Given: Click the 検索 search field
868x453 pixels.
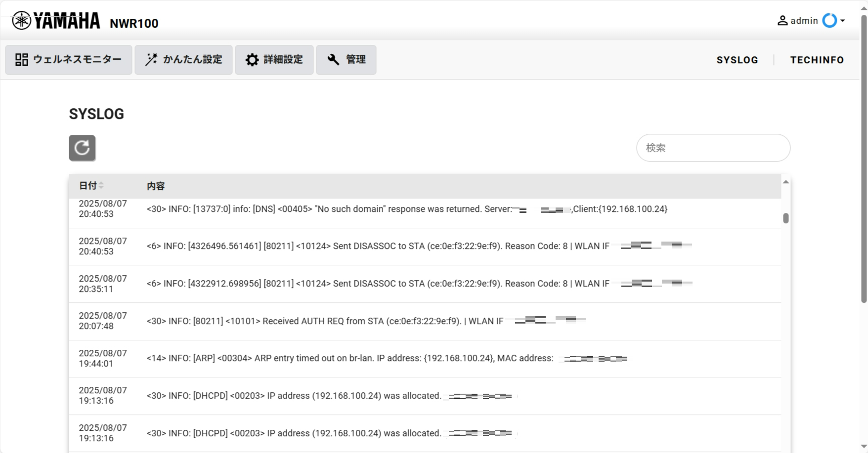Looking at the screenshot, I should point(713,148).
